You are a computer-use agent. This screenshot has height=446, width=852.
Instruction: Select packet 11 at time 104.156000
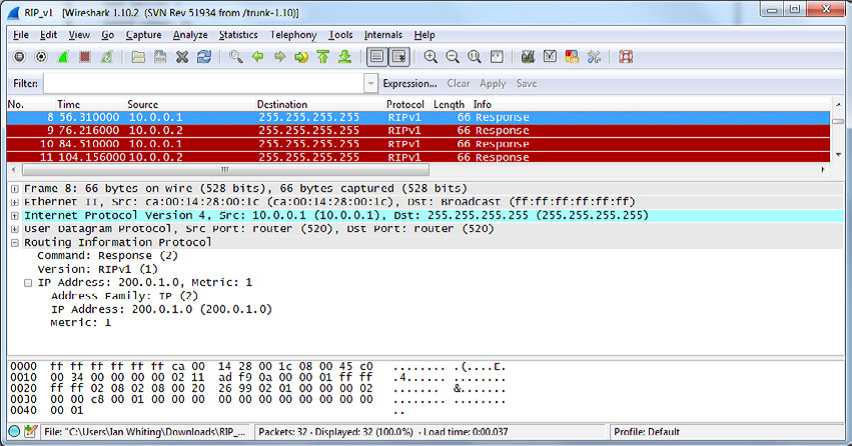click(418, 157)
